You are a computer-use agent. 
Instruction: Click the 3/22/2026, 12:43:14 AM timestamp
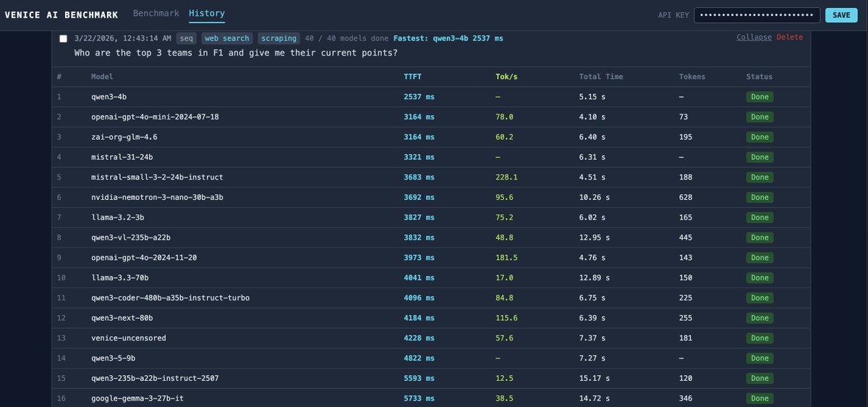click(x=123, y=38)
